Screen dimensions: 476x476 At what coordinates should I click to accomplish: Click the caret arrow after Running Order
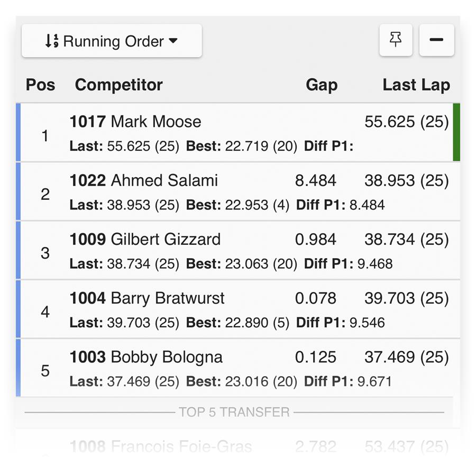[173, 41]
